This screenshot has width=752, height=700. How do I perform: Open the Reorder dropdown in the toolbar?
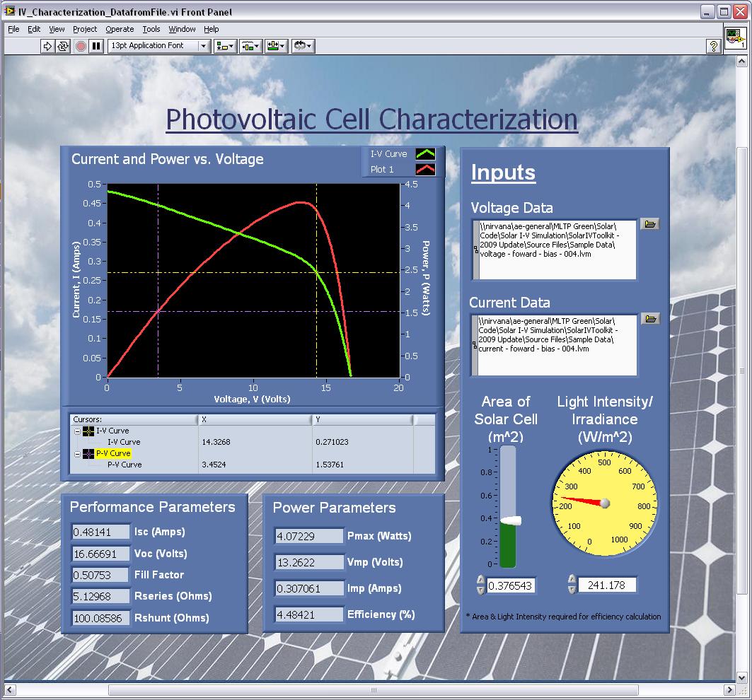[303, 46]
